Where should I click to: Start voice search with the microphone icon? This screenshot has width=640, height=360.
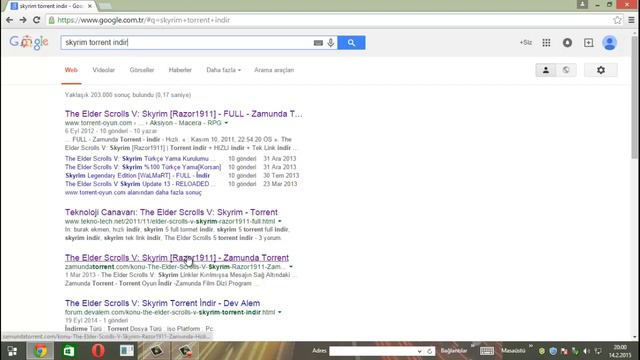[331, 42]
